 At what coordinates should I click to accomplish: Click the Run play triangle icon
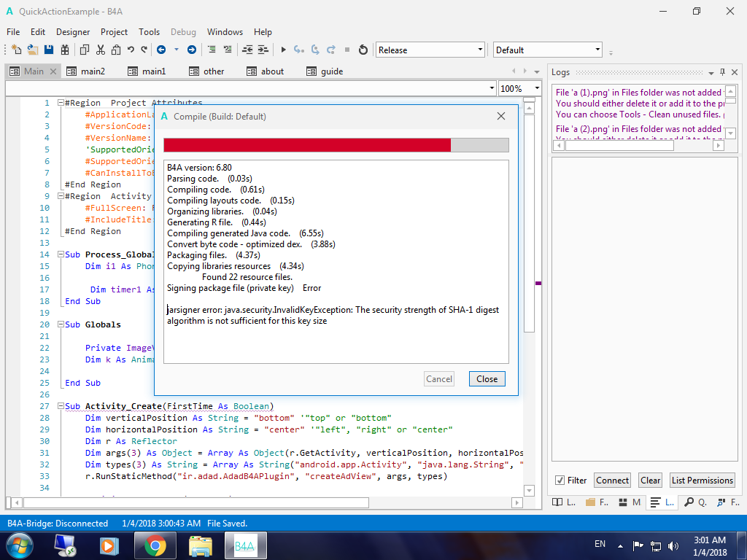(284, 50)
